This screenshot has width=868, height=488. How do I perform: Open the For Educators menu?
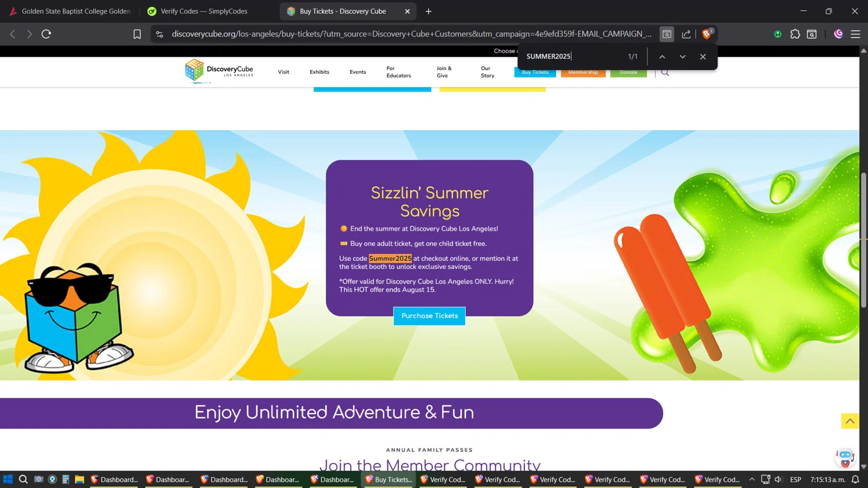(x=399, y=72)
